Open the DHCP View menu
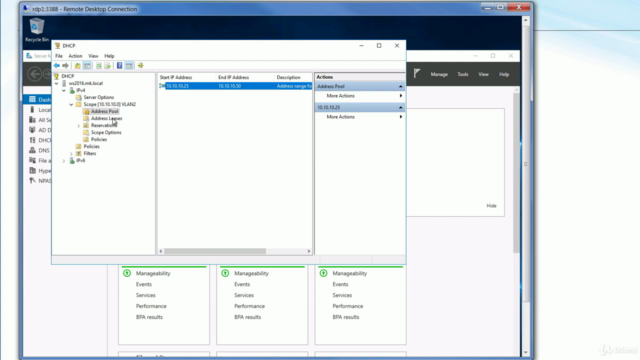Viewport: 640px width, 360px height. click(93, 56)
